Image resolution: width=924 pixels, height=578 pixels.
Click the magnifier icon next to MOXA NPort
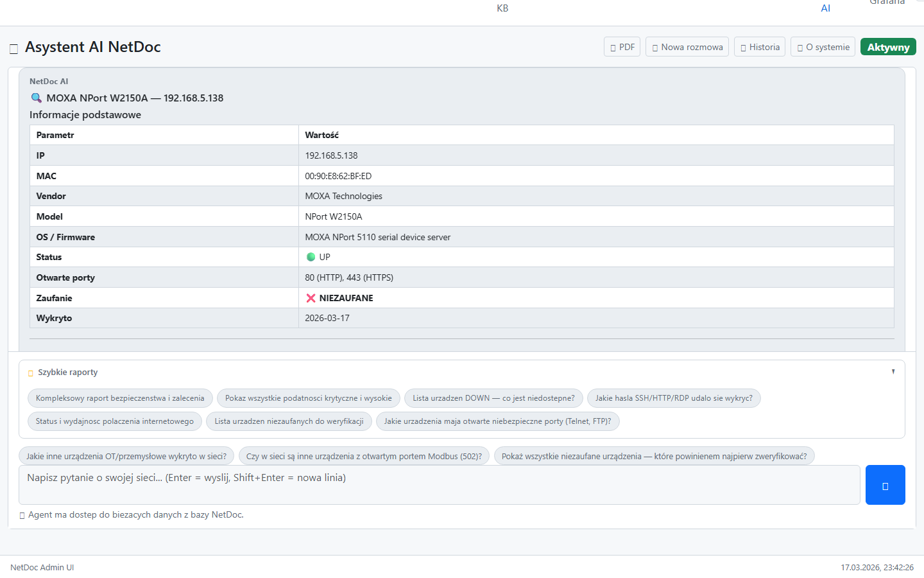tap(37, 98)
